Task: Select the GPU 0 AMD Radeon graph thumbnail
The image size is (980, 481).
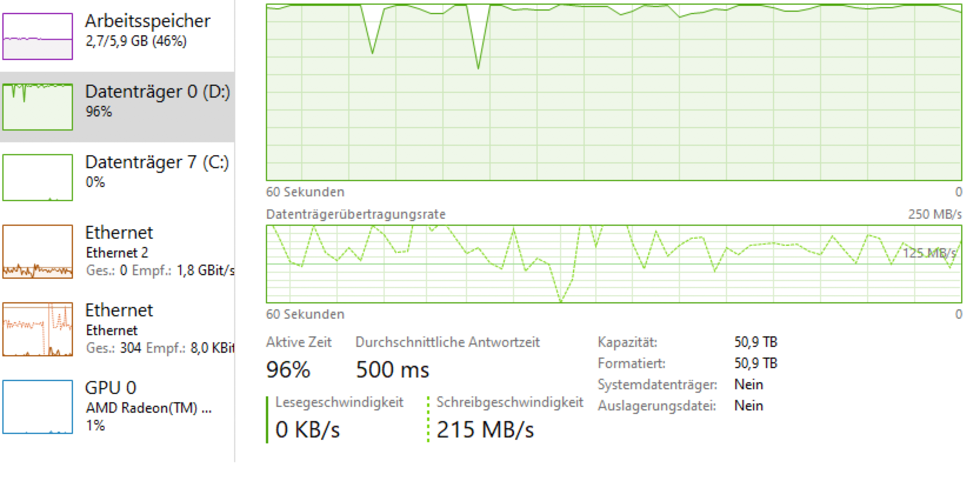Action: (37, 407)
